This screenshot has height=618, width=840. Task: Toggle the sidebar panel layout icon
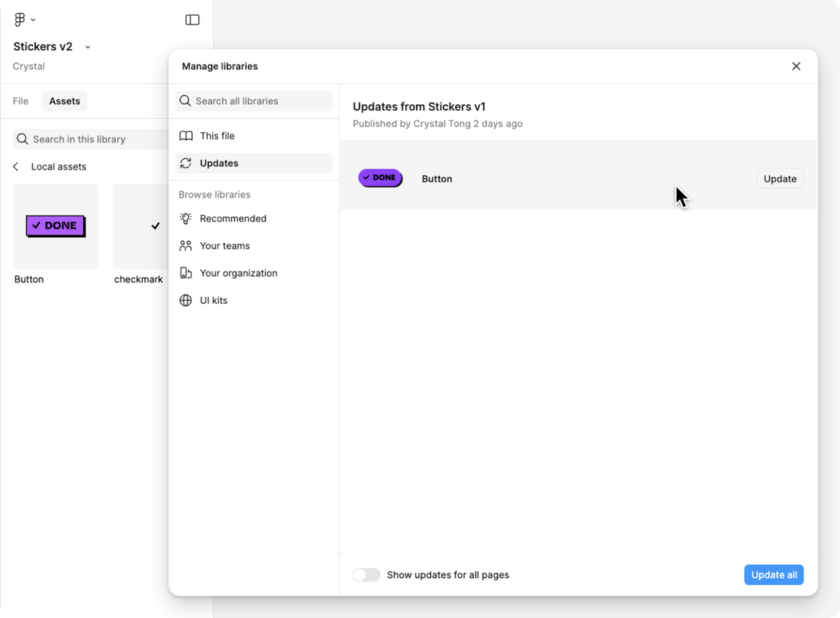[192, 20]
